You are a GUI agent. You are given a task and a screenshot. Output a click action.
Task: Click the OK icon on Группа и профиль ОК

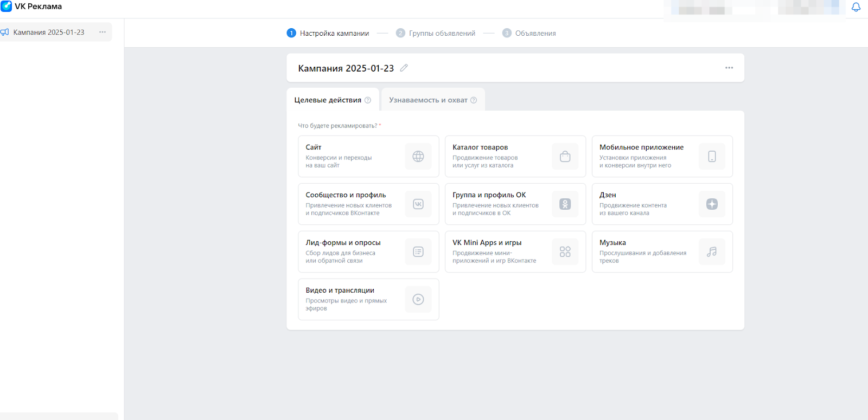(565, 204)
